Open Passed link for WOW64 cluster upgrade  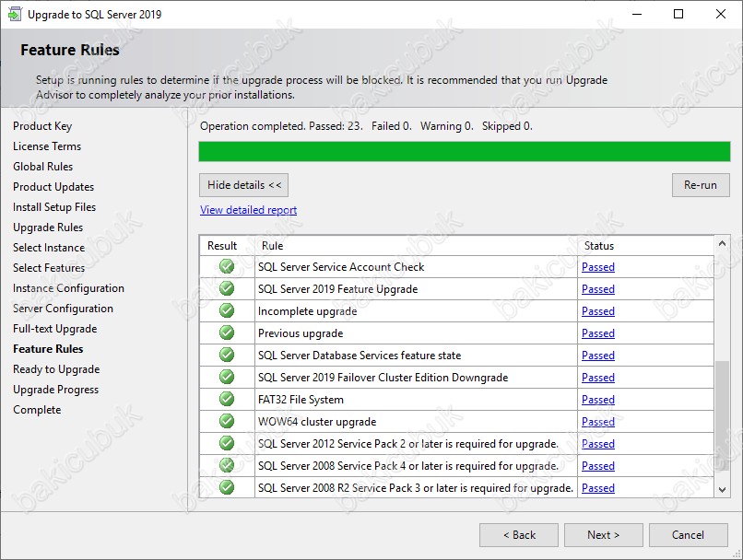(598, 422)
